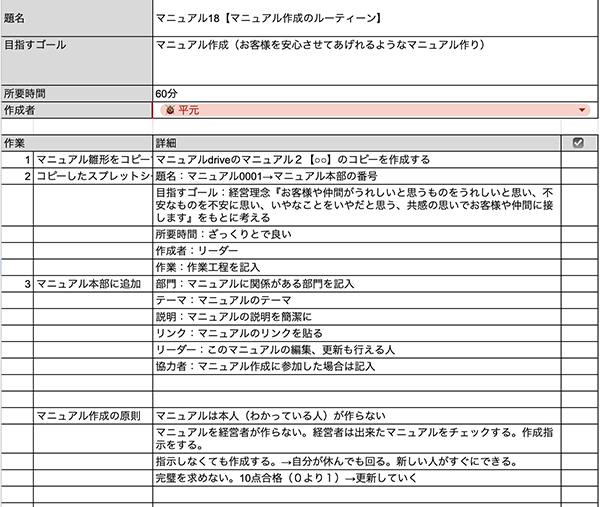Viewport: 600px width, 507px height.
Task: Select cell テーマ:マニュアルのテーマ
Action: pyautogui.click(x=357, y=300)
